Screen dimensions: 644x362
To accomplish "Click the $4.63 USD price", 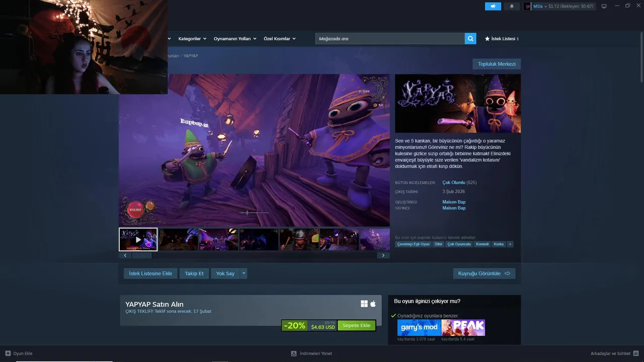I will pos(323,327).
